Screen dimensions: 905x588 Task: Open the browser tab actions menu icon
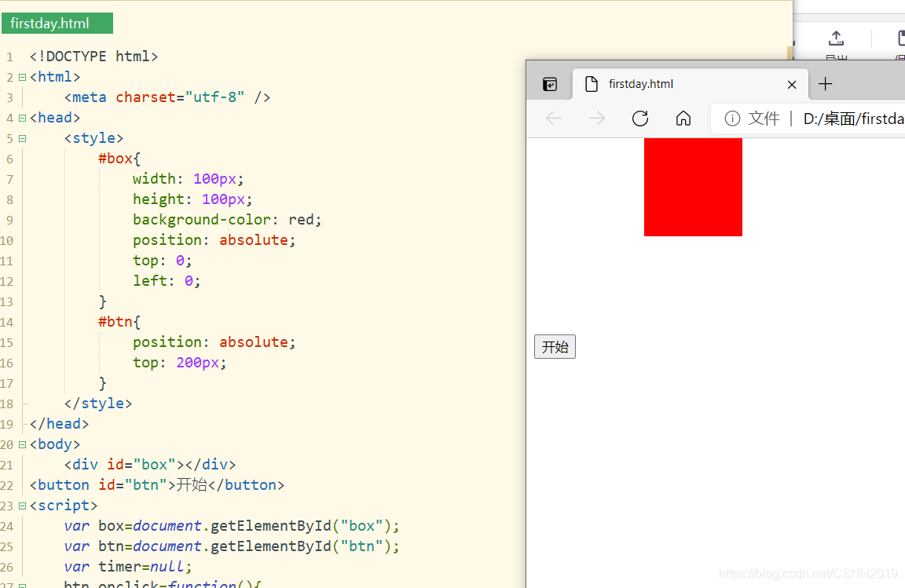(550, 84)
